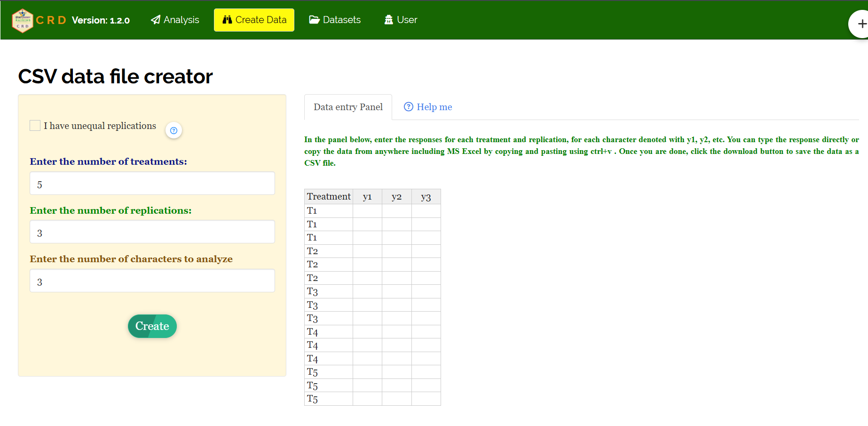Click the number of replications field
The height and width of the screenshot is (426, 868).
[x=152, y=232]
